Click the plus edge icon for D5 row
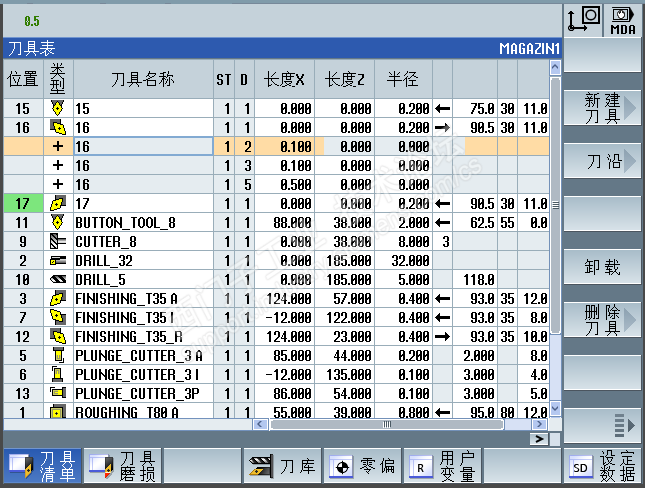 (x=58, y=184)
